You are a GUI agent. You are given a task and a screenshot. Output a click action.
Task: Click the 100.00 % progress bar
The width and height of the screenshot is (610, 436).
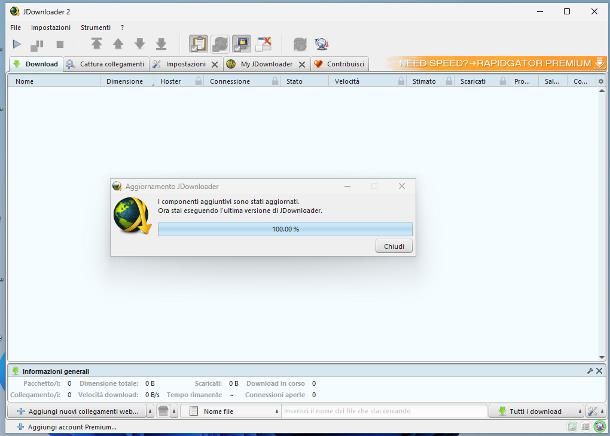(285, 229)
